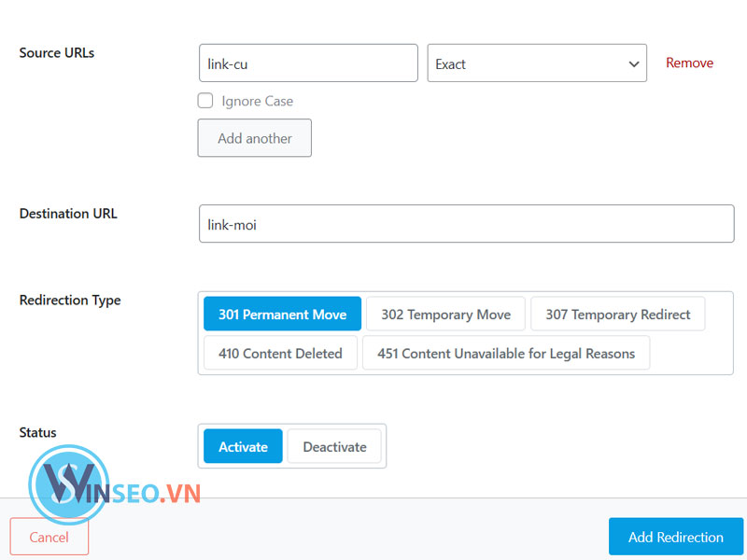Enable the Ignore Case checkbox
The image size is (747, 560).
click(x=205, y=101)
